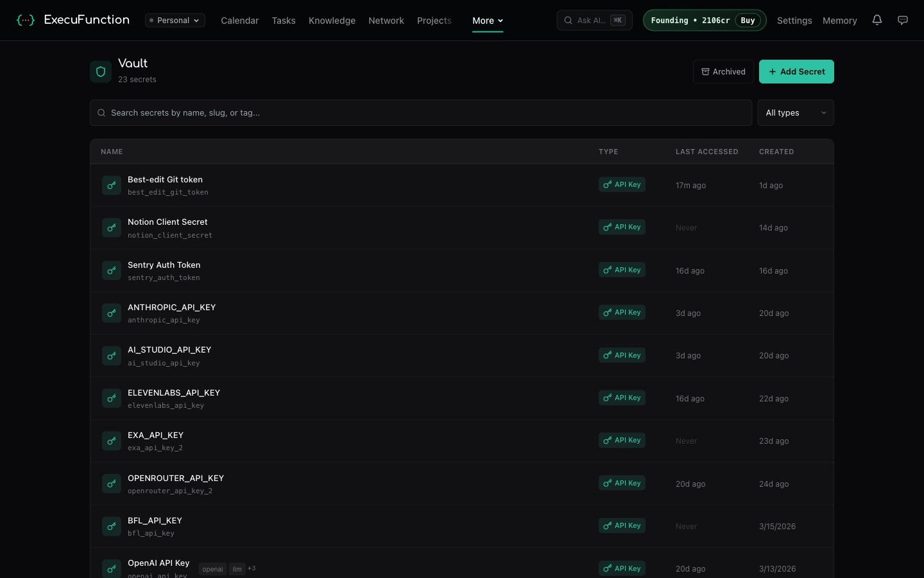This screenshot has height=578, width=924.
Task: Open the Personal workspace dropdown
Action: [175, 20]
